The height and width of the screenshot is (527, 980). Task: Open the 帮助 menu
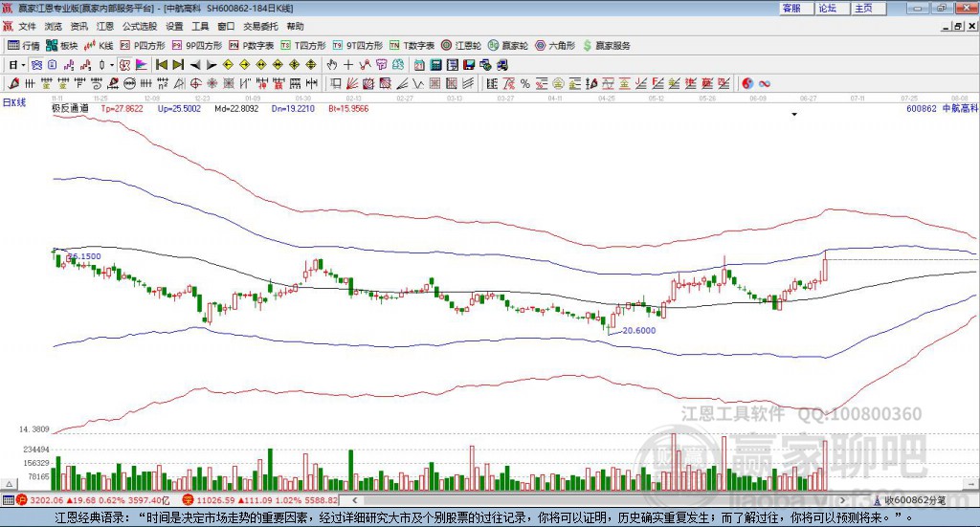(295, 26)
